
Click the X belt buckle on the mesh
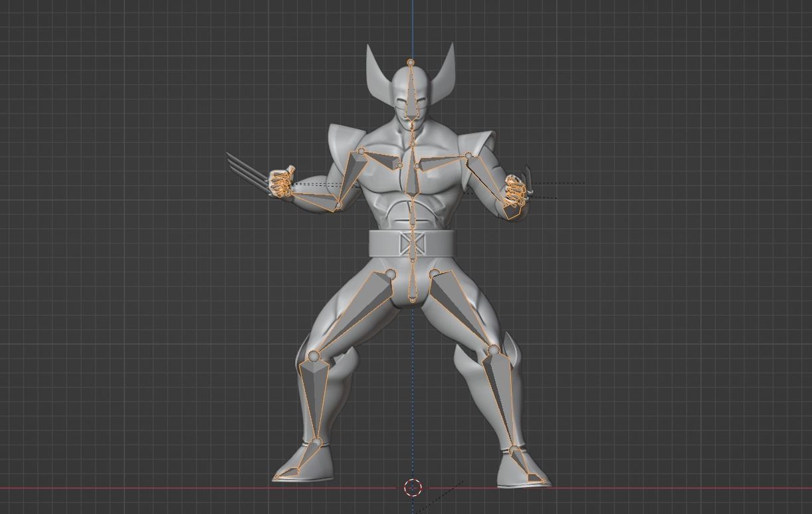pos(412,244)
